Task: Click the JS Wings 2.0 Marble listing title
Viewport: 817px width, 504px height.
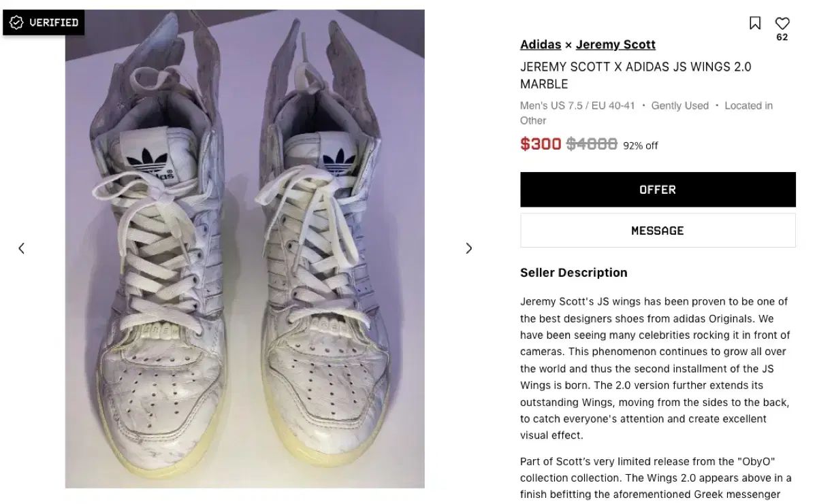Action: point(636,75)
